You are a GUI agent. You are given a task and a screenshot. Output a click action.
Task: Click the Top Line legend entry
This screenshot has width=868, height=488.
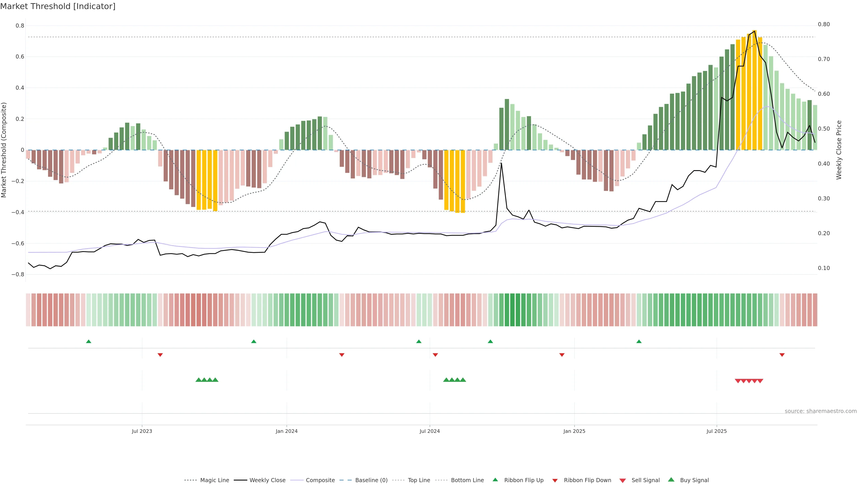pyautogui.click(x=419, y=480)
